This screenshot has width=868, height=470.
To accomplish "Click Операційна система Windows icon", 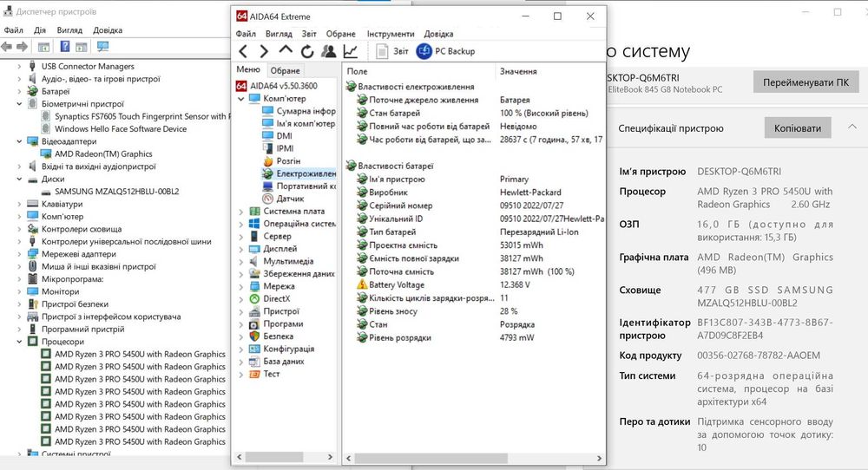I will (254, 224).
